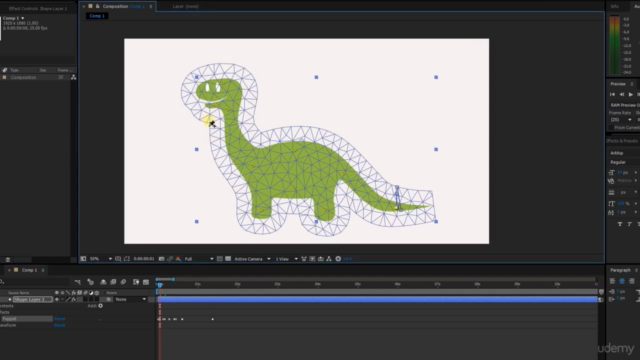Screen dimensions: 640x360
Task: Click the exposure value in viewer bar
Action: 348,259
